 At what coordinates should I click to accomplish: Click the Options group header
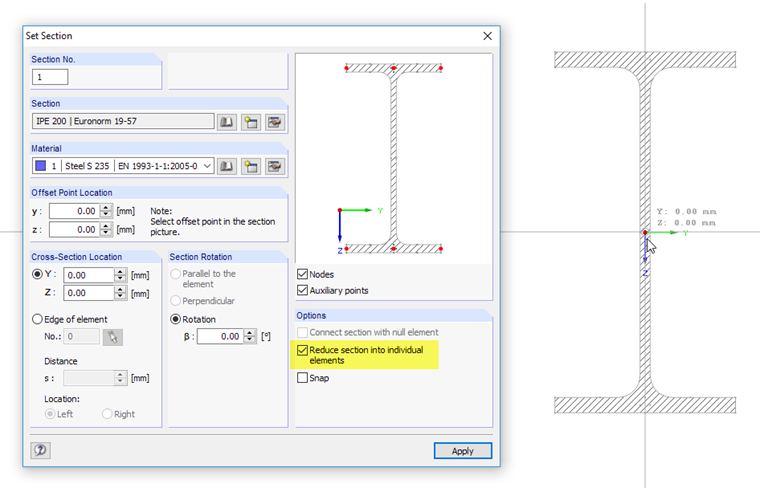tap(394, 316)
